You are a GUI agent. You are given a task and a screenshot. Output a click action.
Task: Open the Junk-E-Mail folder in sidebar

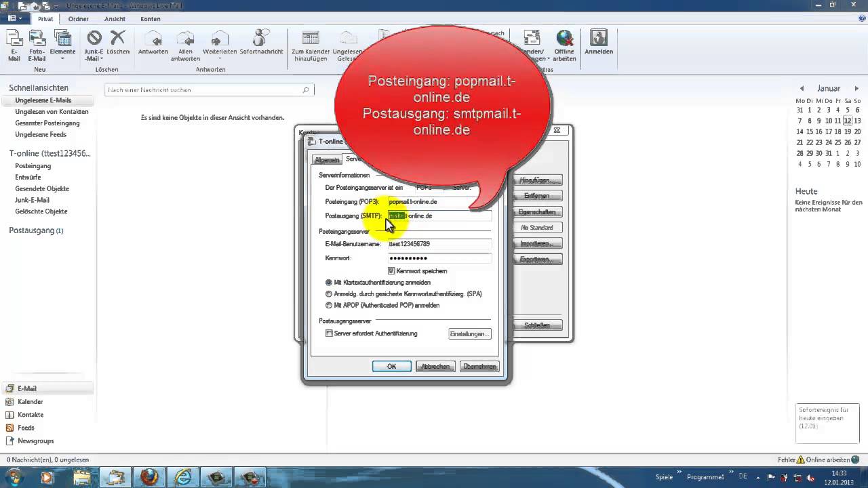click(33, 201)
